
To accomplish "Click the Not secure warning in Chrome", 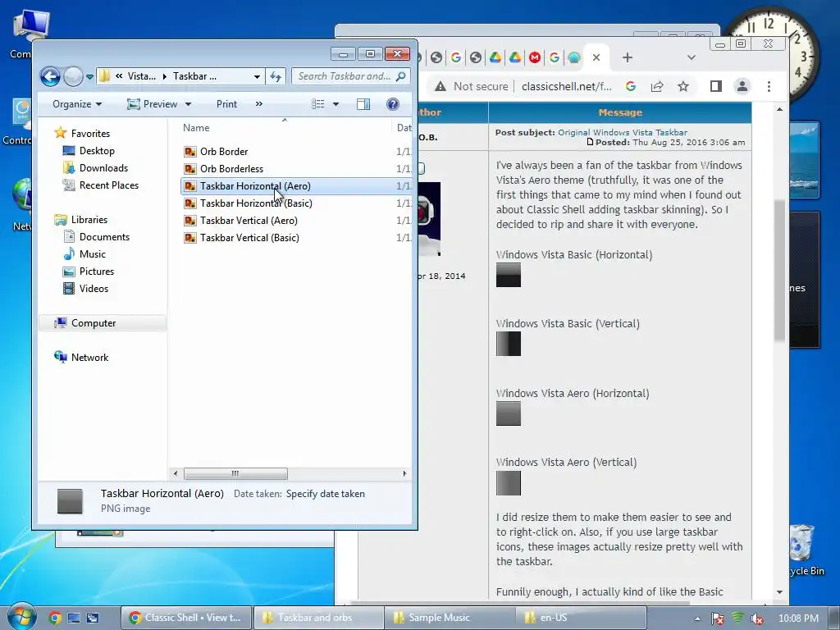I will point(472,86).
